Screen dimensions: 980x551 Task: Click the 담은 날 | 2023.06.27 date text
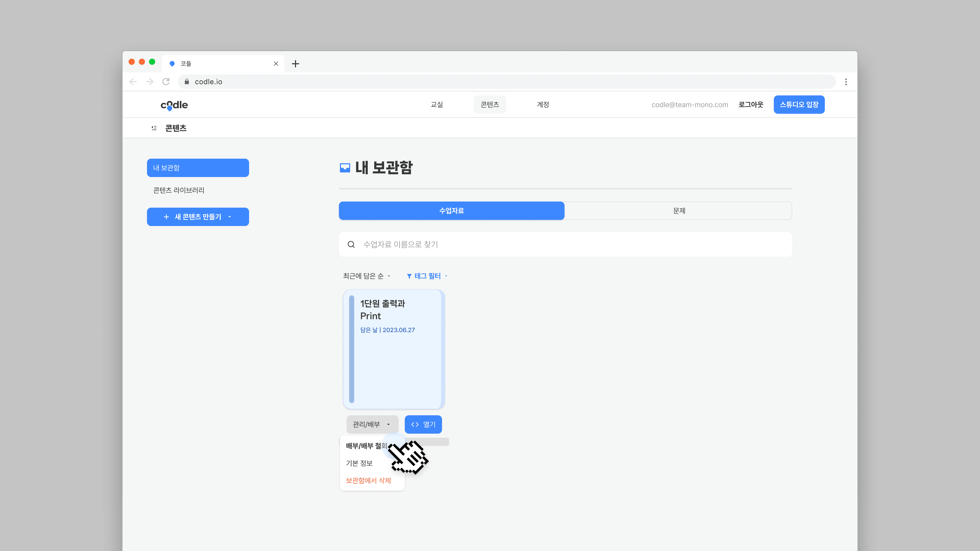(387, 330)
